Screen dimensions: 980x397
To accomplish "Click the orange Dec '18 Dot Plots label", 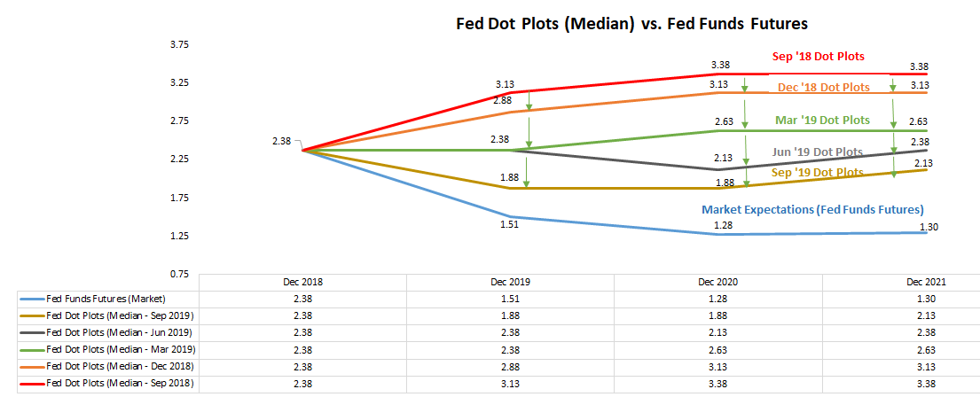I will 822,88.
